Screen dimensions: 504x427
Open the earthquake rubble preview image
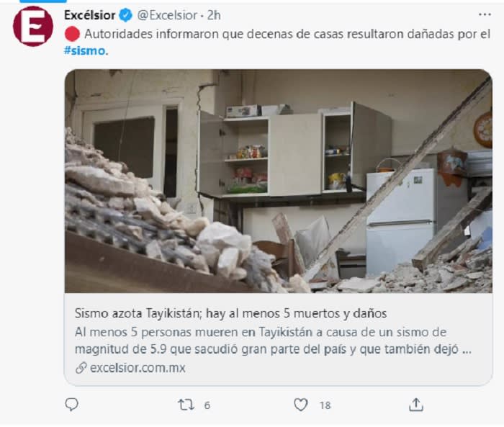tap(279, 181)
